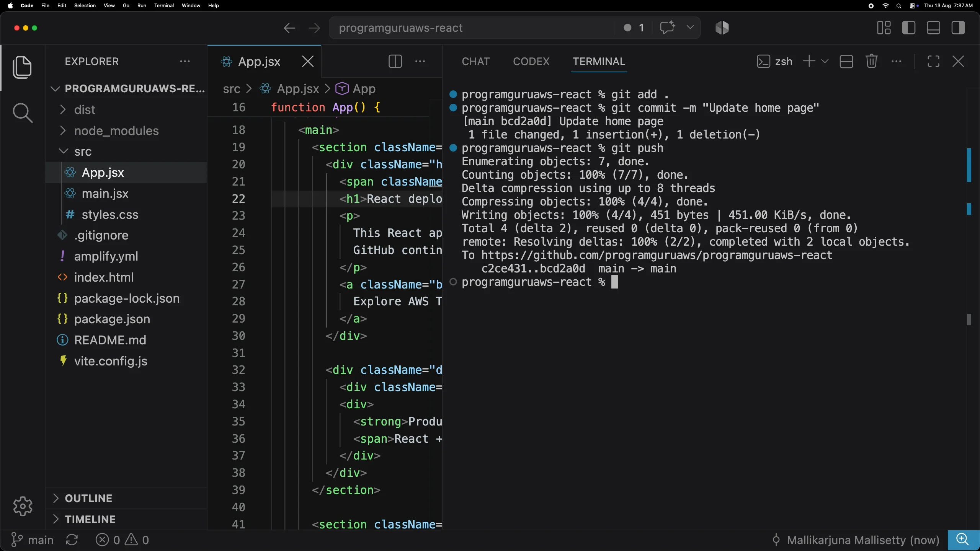Open the Selection menu

click(x=85, y=5)
